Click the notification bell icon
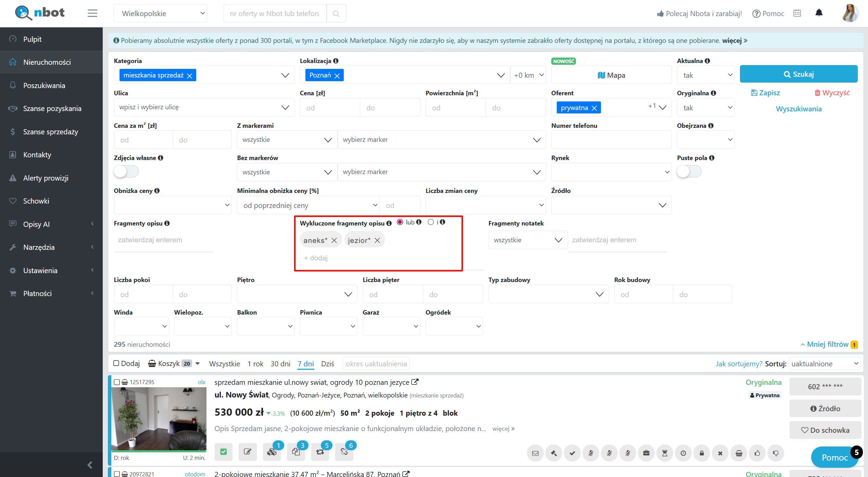The height and width of the screenshot is (477, 868). 819,13
